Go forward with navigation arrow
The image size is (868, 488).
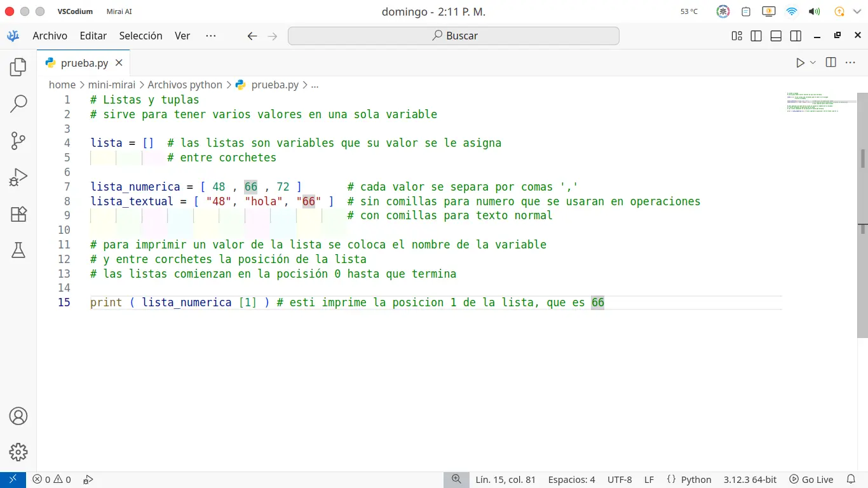pyautogui.click(x=273, y=36)
